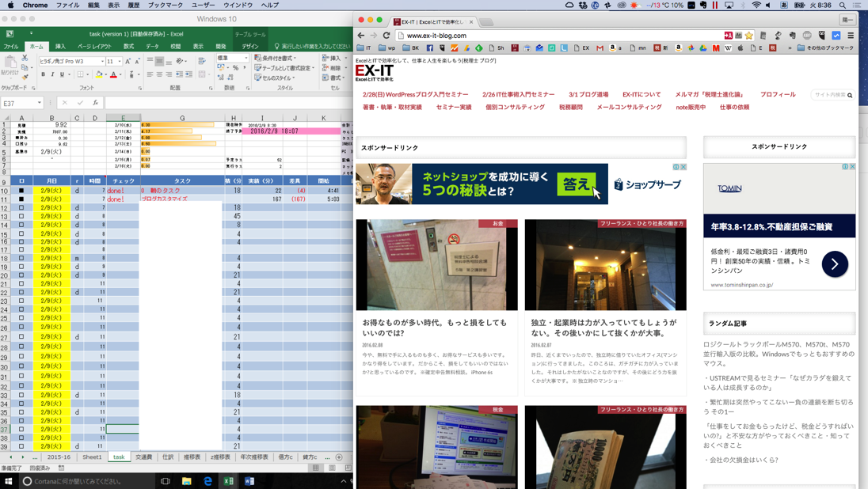Toggle Italic formatting in Excel ribbon

[52, 74]
